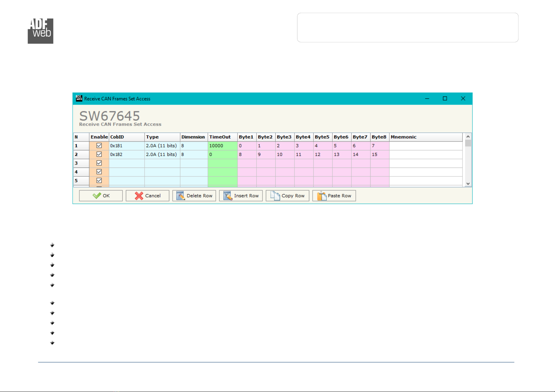Click the CobID column header
Image resolution: width=555 pixels, height=392 pixels.
click(127, 137)
